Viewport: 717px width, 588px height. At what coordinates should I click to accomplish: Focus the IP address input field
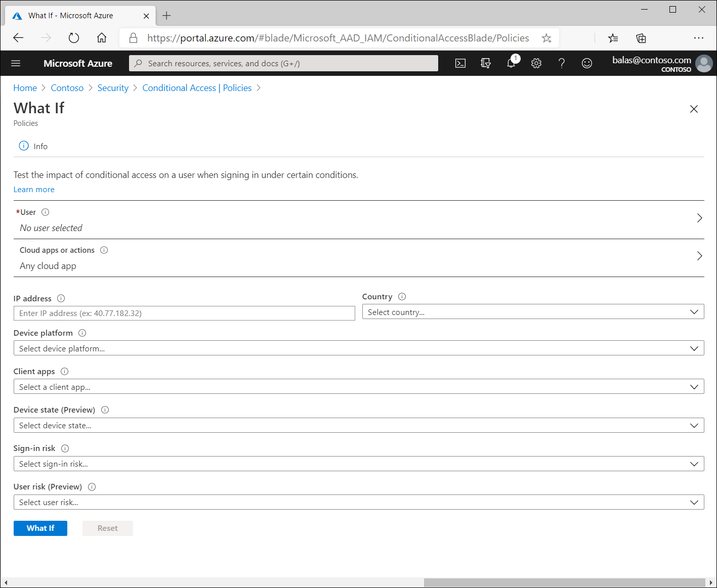(184, 313)
